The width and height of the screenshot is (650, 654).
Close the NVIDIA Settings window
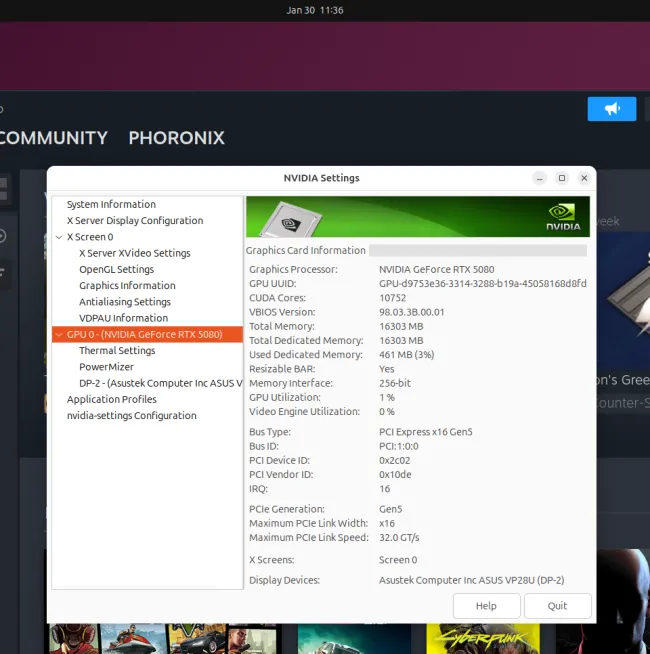[584, 178]
